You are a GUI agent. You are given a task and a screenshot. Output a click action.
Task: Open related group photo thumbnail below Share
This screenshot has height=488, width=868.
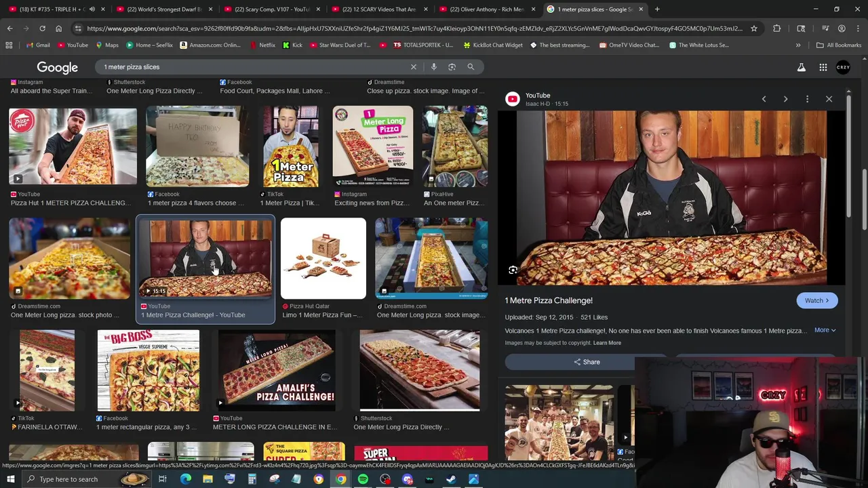[559, 422]
